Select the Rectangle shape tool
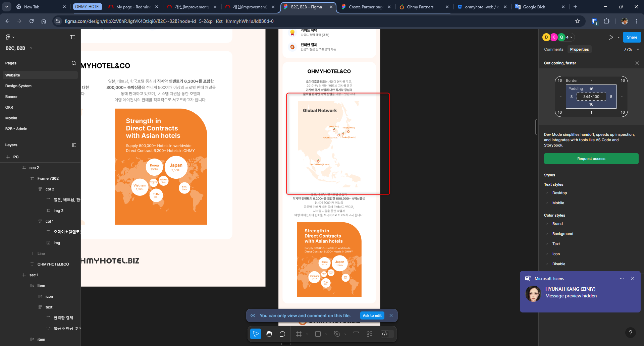This screenshot has height=346, width=644. point(318,334)
